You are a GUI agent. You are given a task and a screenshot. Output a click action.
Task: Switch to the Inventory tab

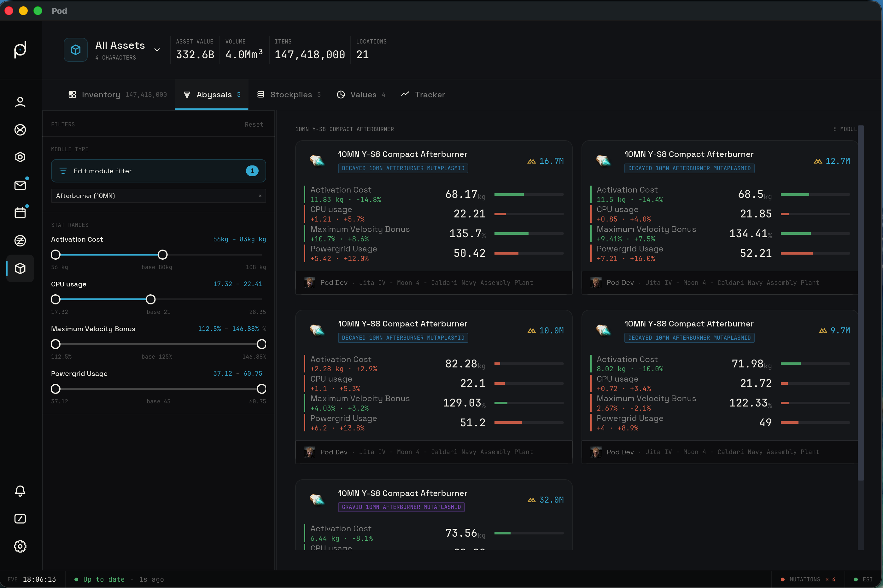(117, 95)
